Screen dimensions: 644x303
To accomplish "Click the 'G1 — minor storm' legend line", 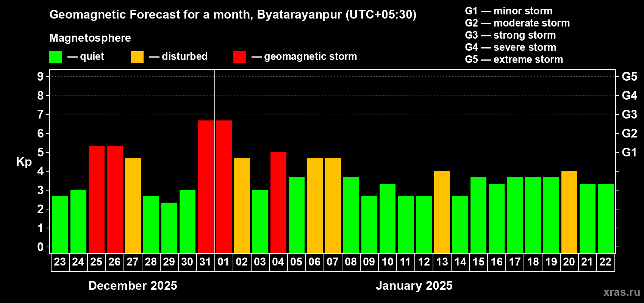I will [x=509, y=11].
